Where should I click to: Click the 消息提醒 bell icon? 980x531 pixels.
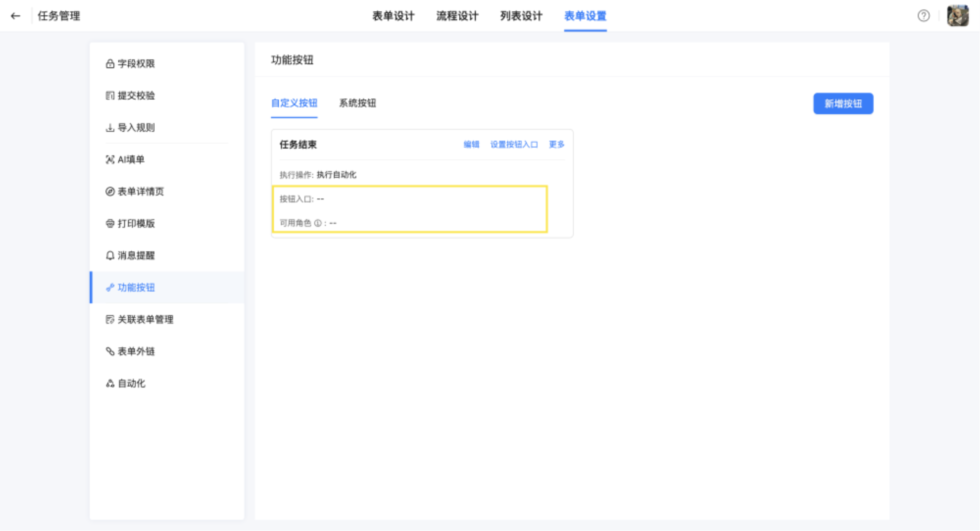coord(110,256)
